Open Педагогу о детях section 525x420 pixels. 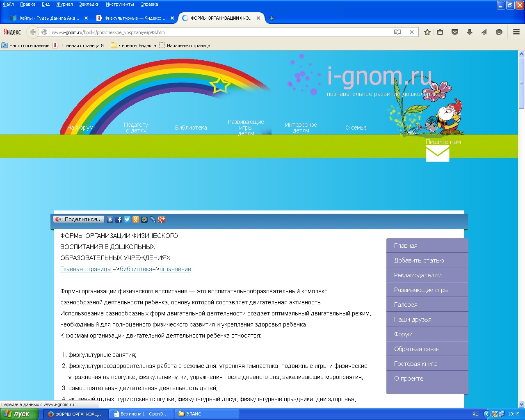tap(136, 128)
